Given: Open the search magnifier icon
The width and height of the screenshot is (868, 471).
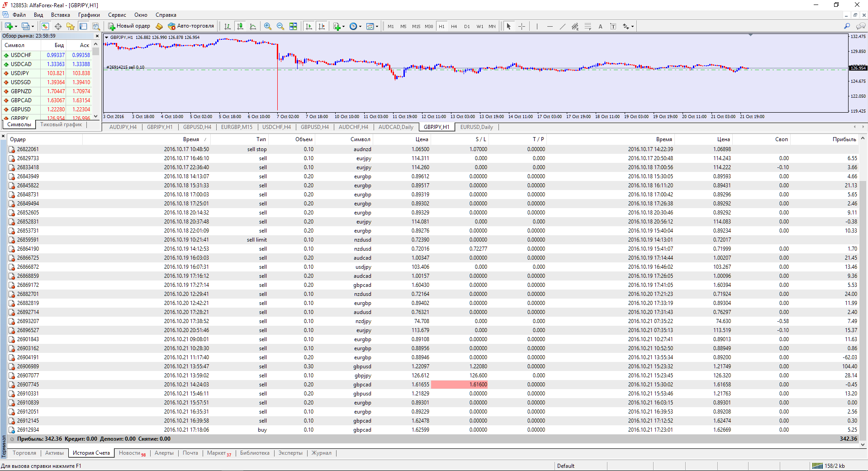Looking at the screenshot, I should click(847, 26).
